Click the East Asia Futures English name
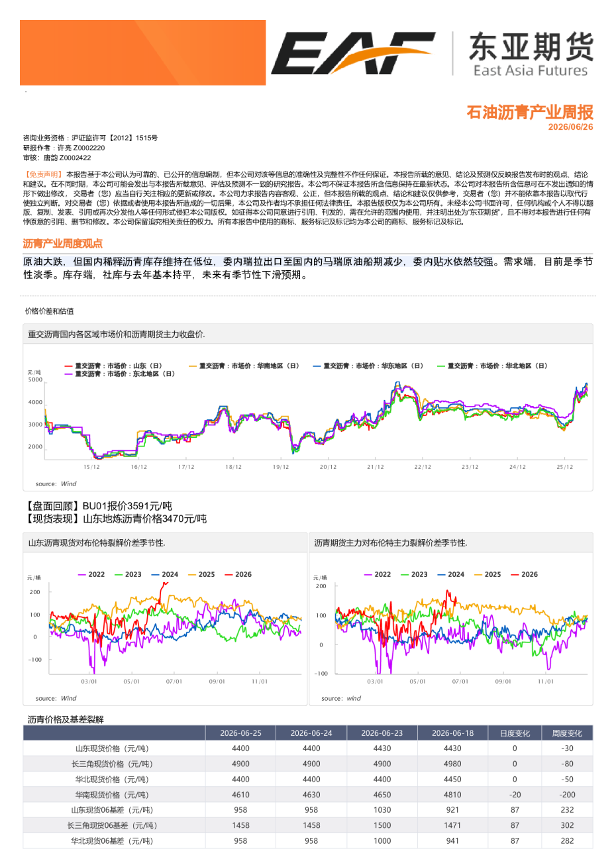Screen dimensions: 616x863 (x=530, y=71)
